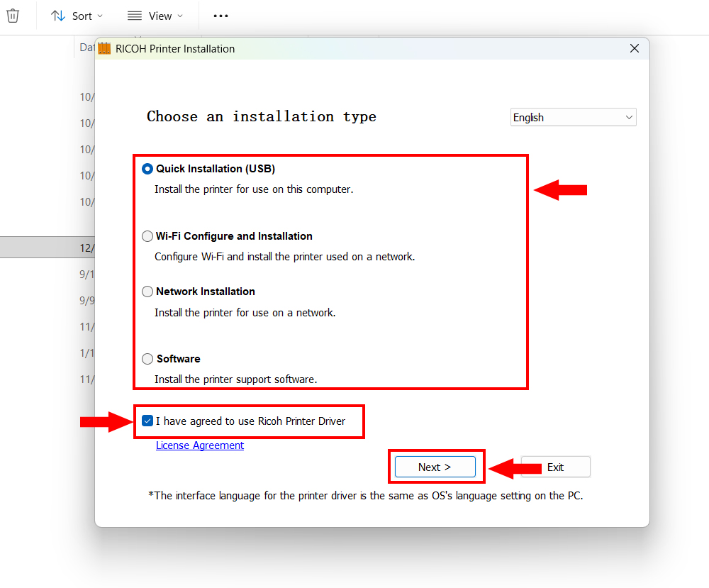Open the View menu in File Explorer
709x588 pixels.
[155, 16]
